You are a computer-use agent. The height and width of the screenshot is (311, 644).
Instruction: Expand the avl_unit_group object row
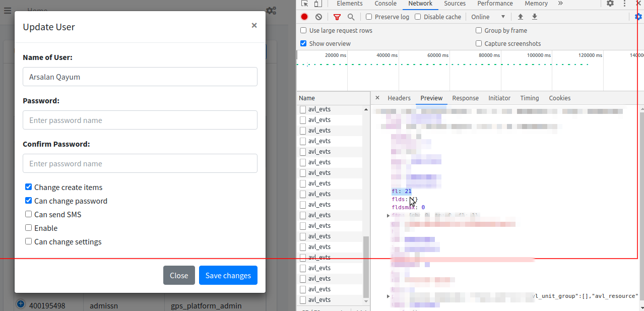(x=388, y=296)
